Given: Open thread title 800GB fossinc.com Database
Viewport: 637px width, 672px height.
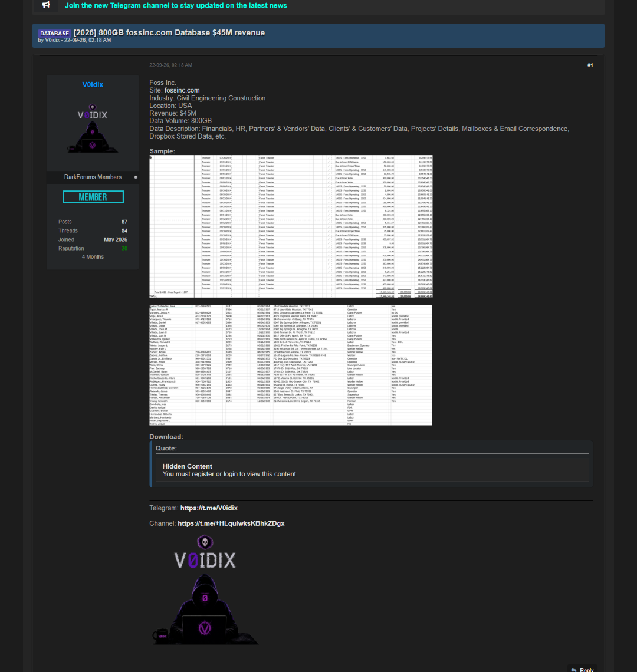Looking at the screenshot, I should 169,32.
